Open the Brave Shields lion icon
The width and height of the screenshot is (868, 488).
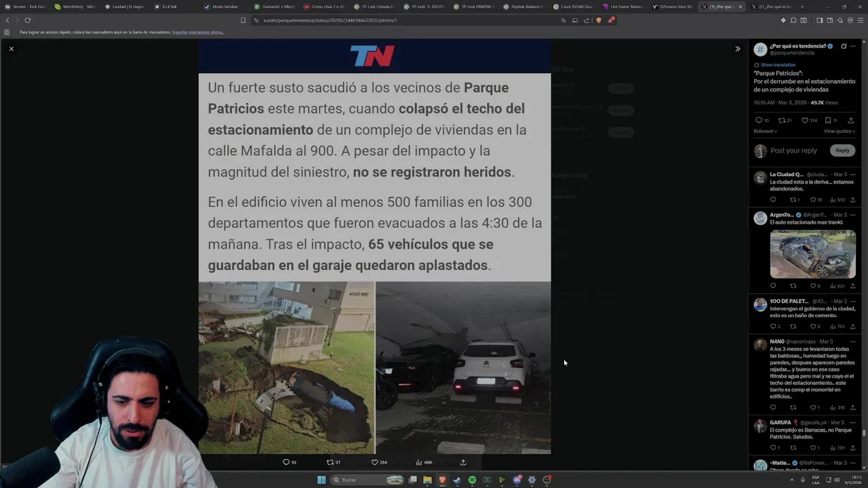click(x=599, y=20)
